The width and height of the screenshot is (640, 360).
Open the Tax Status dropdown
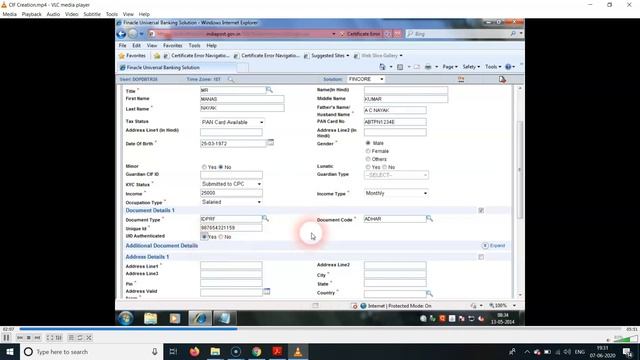tap(232, 122)
